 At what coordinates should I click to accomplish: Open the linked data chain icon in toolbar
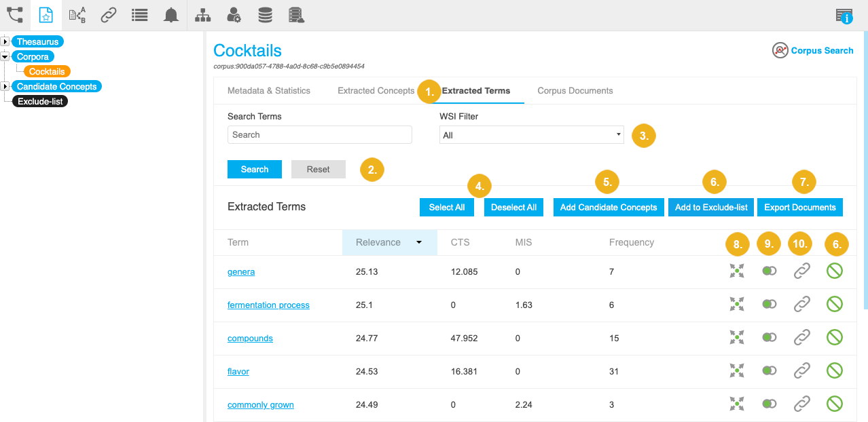pyautogui.click(x=109, y=15)
